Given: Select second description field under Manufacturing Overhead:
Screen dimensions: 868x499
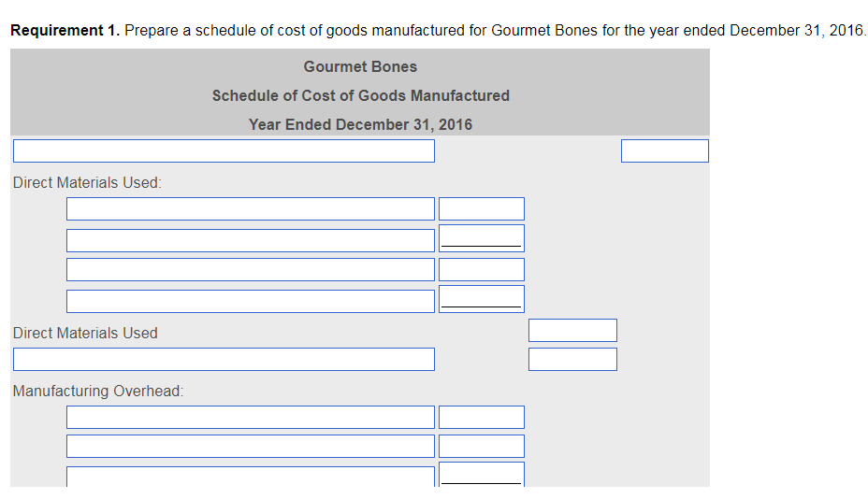Looking at the screenshot, I should click(x=250, y=446).
